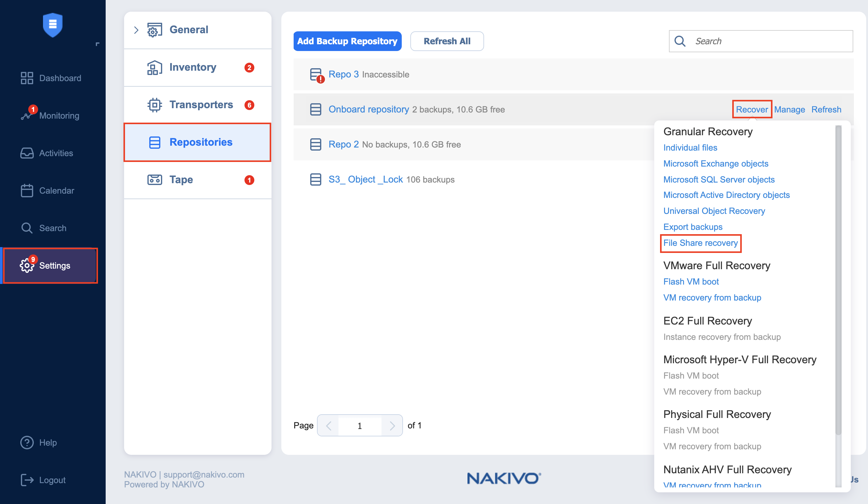
Task: Click the Transporters chip icon
Action: coord(155,105)
